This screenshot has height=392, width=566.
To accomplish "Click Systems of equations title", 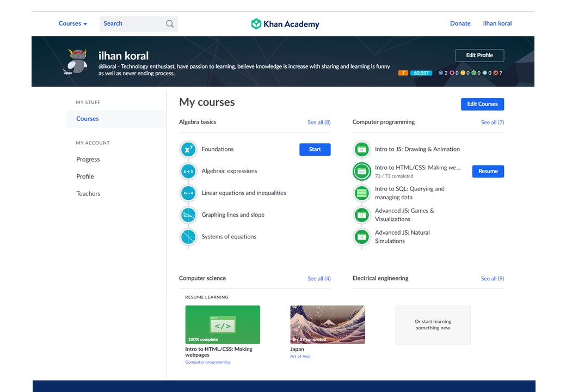I will pyautogui.click(x=229, y=237).
